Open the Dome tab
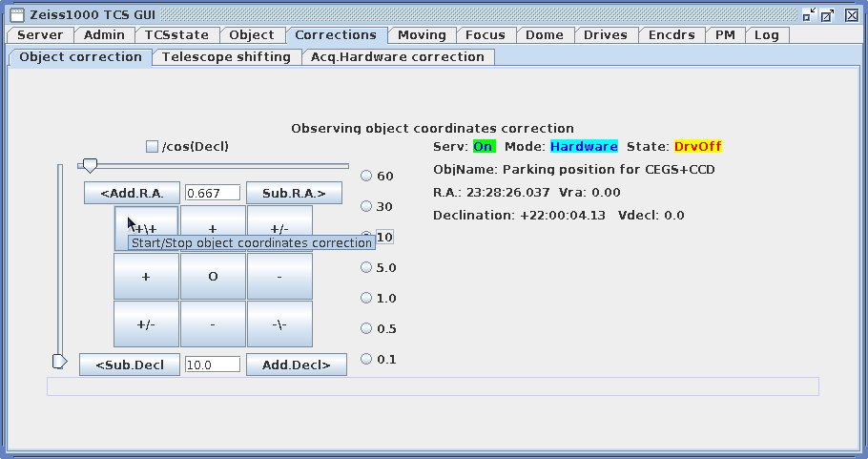Viewport: 868px width, 459px height. [545, 35]
